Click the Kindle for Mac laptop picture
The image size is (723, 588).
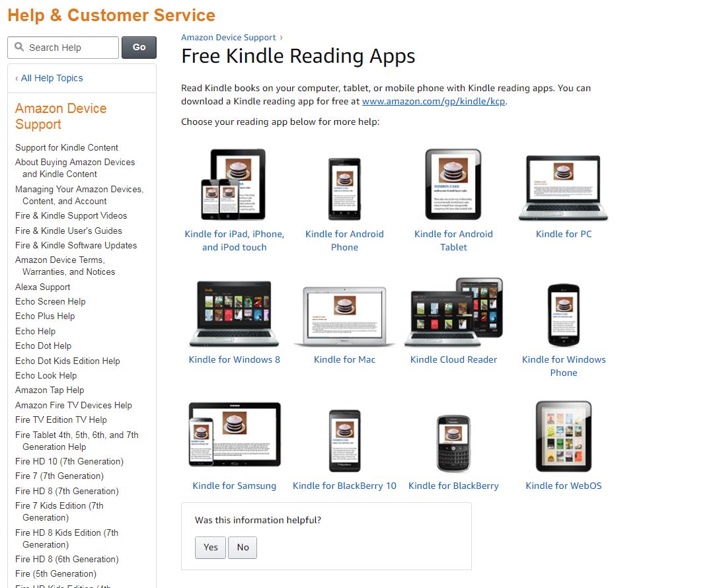pos(344,316)
